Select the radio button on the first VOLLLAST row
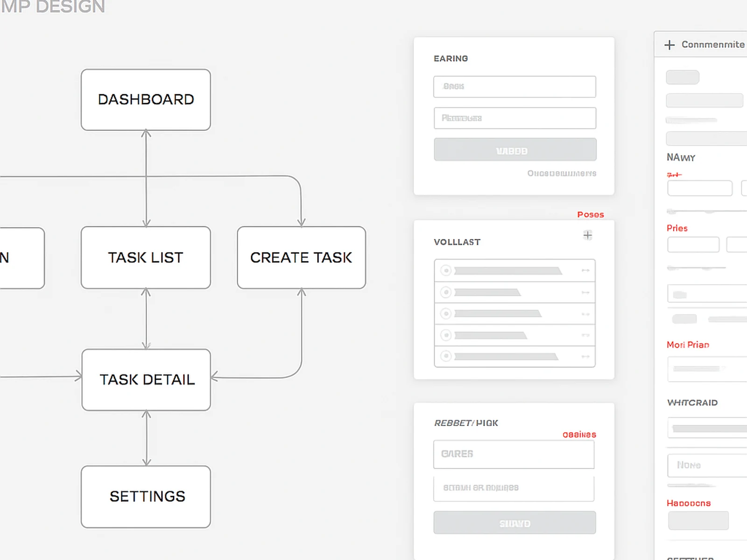Image resolution: width=747 pixels, height=560 pixels. point(446,271)
